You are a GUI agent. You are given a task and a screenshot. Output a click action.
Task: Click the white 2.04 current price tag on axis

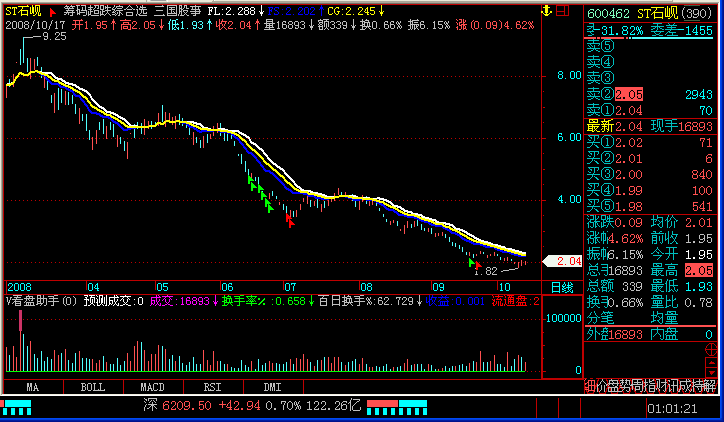(x=562, y=261)
